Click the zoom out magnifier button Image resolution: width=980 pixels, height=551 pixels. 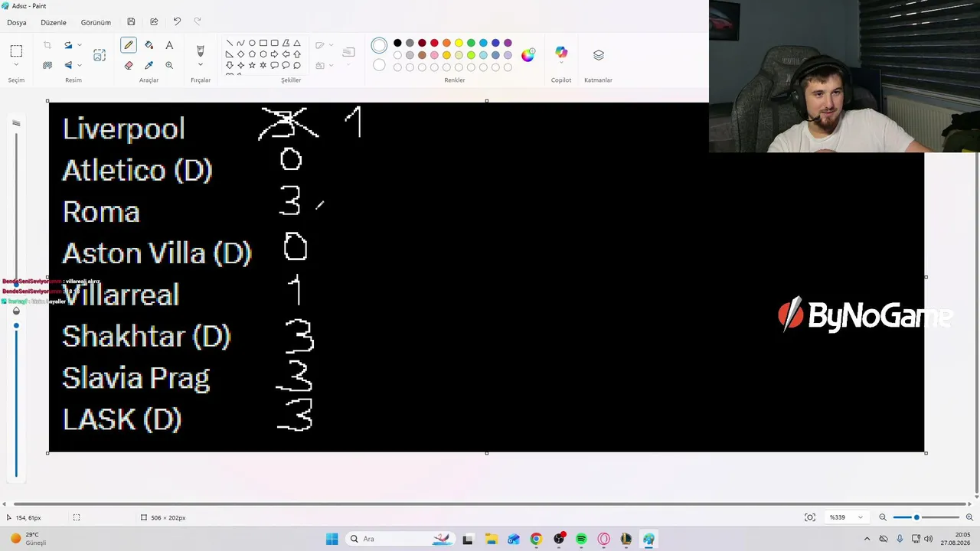883,517
